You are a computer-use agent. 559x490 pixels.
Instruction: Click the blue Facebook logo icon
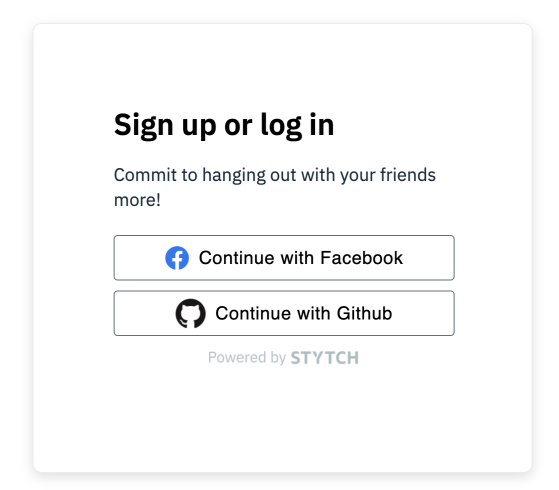point(177,258)
